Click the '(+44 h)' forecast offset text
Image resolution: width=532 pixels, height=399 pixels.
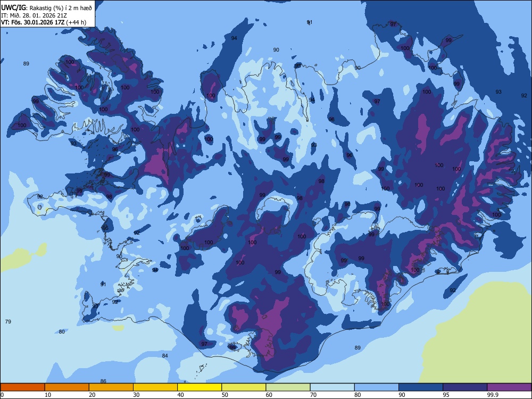(x=76, y=22)
